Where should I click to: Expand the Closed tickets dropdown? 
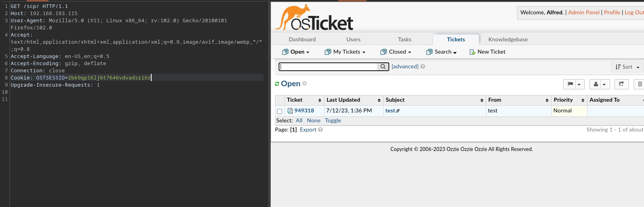tap(396, 52)
